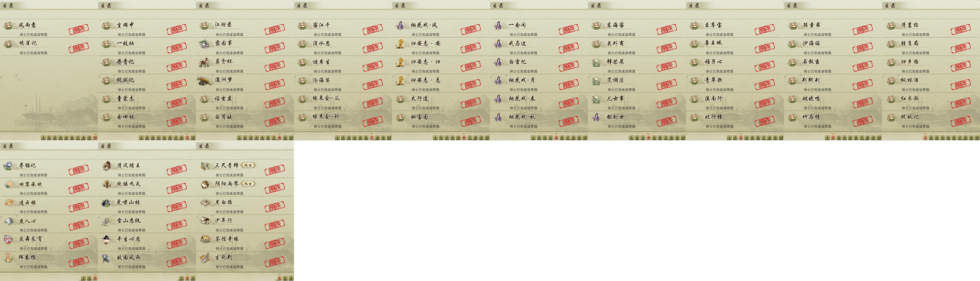Click the yin-yang icon beside 阴阳两界
Screen dimensions: 980x281
pos(205,184)
